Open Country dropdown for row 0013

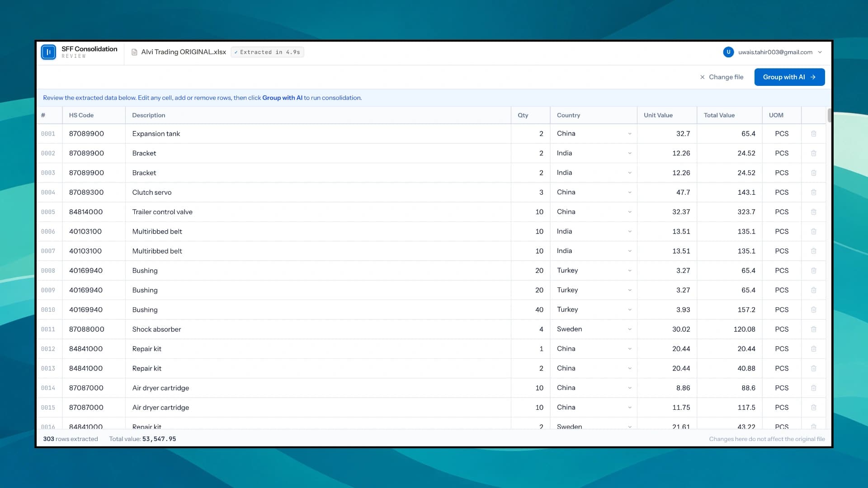(594, 368)
